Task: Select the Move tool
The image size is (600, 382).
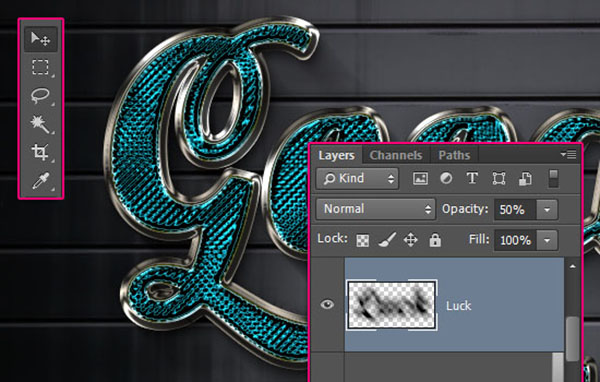Action: (41, 39)
